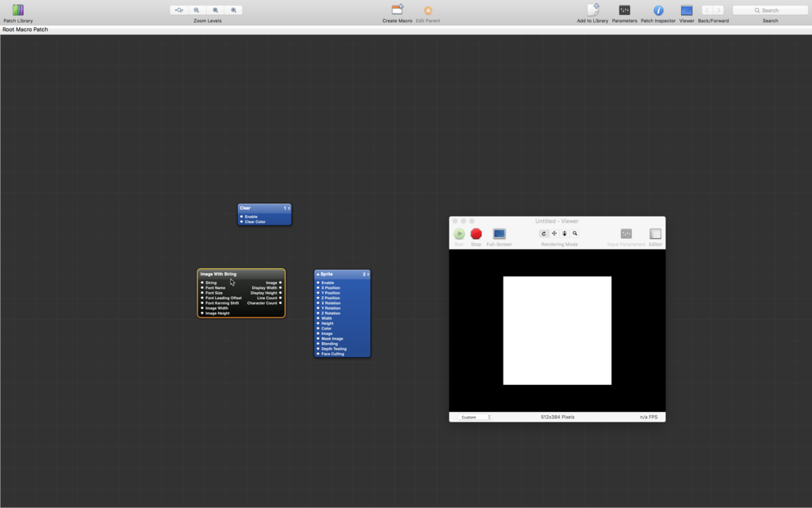
Task: Select the rotate rendering mode button
Action: 544,234
